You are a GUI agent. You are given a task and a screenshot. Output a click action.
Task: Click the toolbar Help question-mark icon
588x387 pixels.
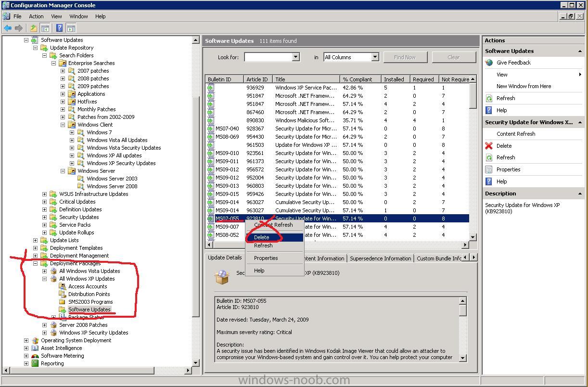click(x=59, y=28)
